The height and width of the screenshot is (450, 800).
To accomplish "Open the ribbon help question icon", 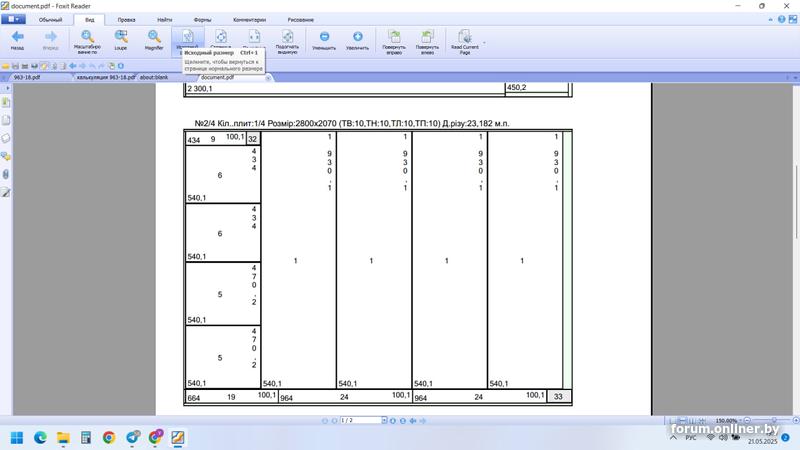I will click(x=782, y=19).
